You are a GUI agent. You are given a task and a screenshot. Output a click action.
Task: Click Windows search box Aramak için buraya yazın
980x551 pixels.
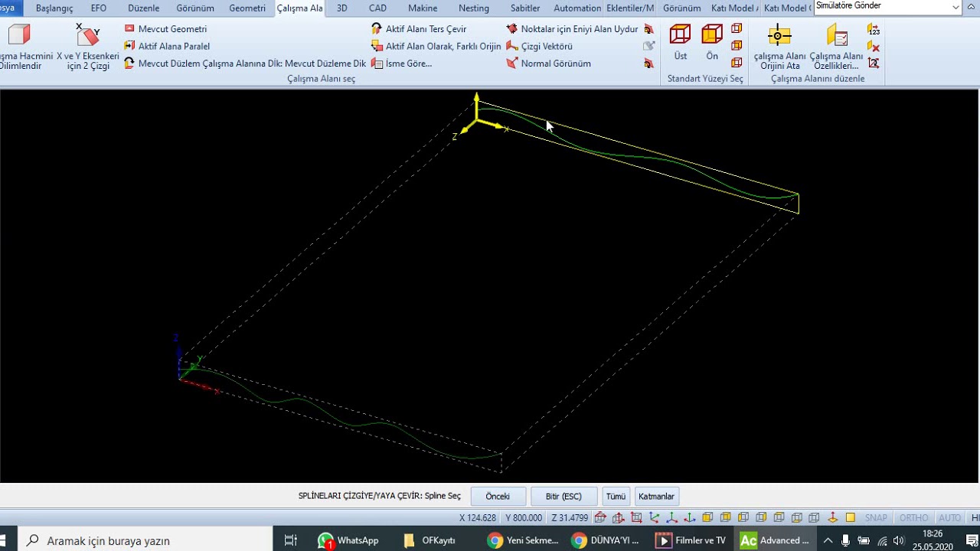[145, 540]
